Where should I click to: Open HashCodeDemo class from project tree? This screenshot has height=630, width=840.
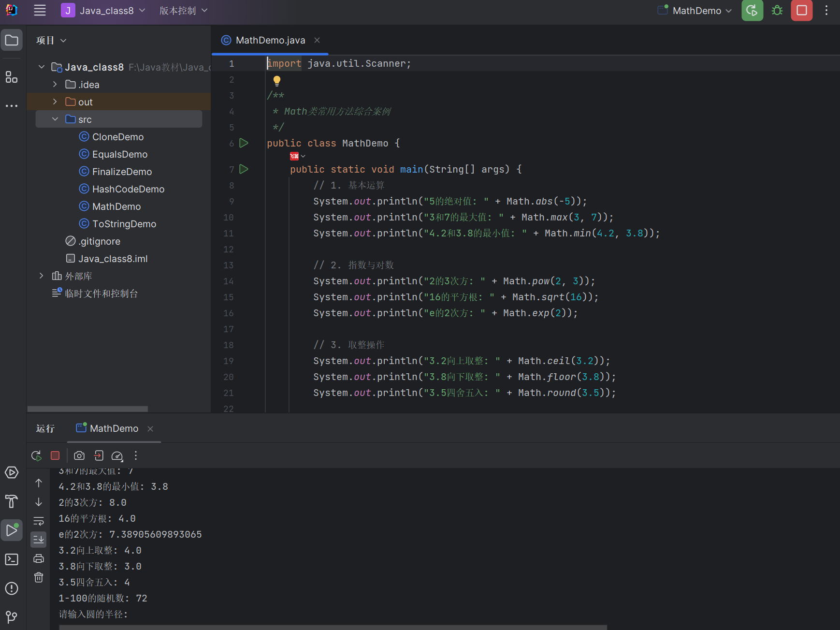(128, 189)
